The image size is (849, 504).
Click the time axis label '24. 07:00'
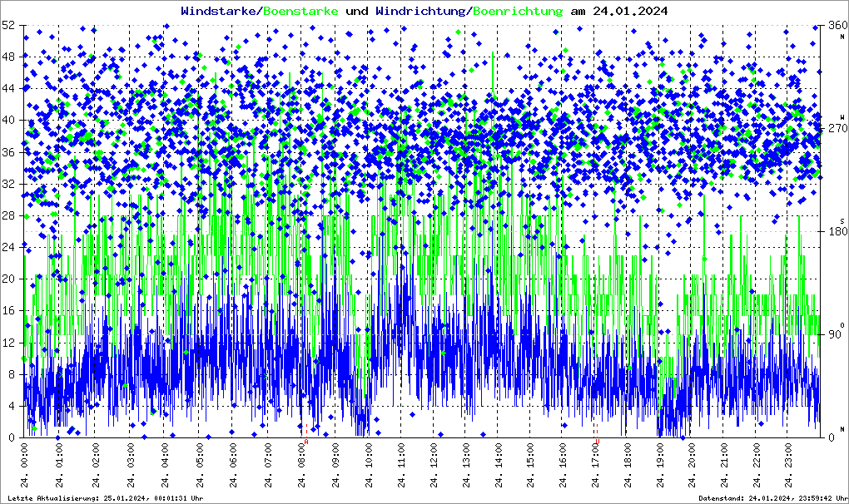[x=267, y=465]
